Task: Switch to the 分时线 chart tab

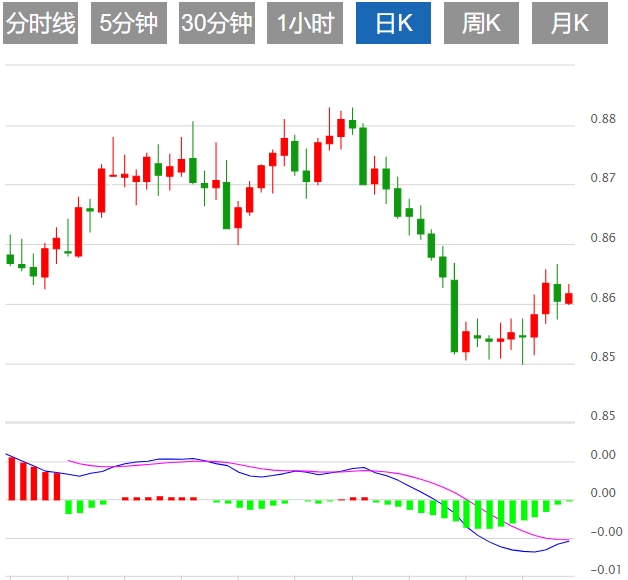Action: click(x=40, y=23)
